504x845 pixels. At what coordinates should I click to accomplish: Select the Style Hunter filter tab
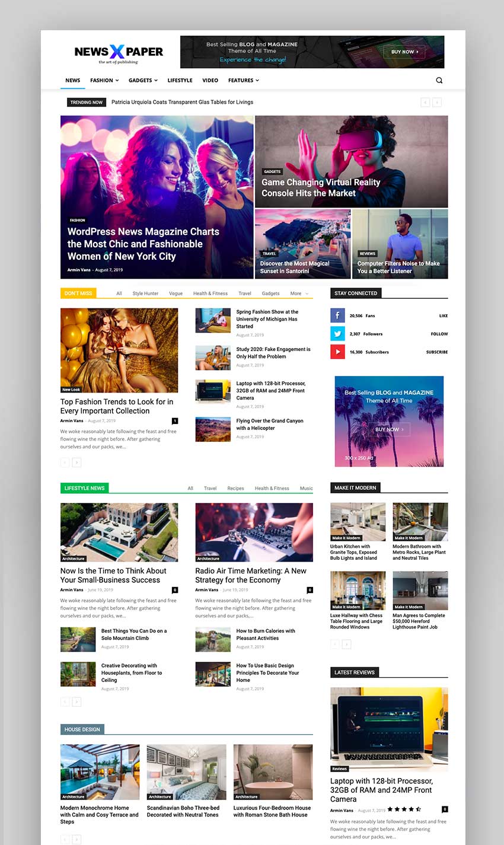click(x=145, y=294)
